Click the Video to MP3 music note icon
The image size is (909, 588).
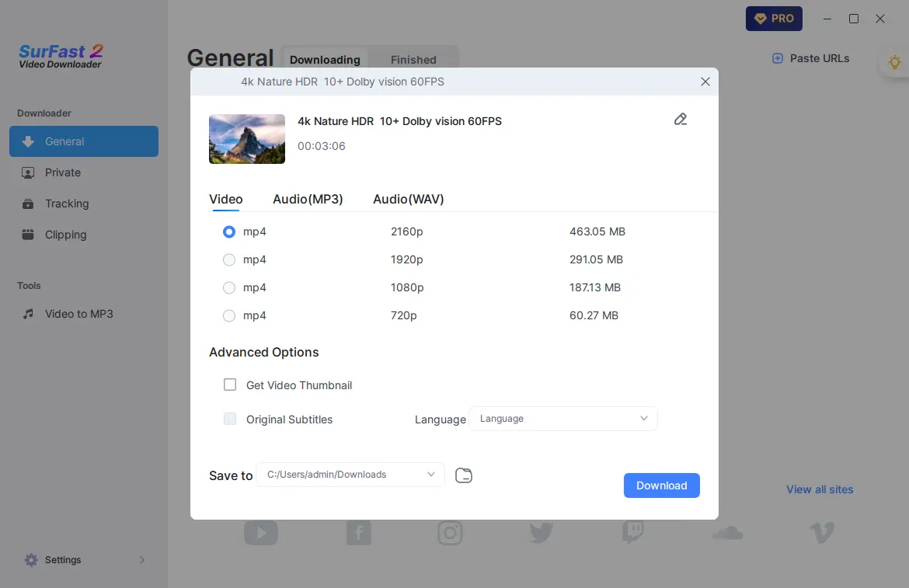(x=28, y=314)
